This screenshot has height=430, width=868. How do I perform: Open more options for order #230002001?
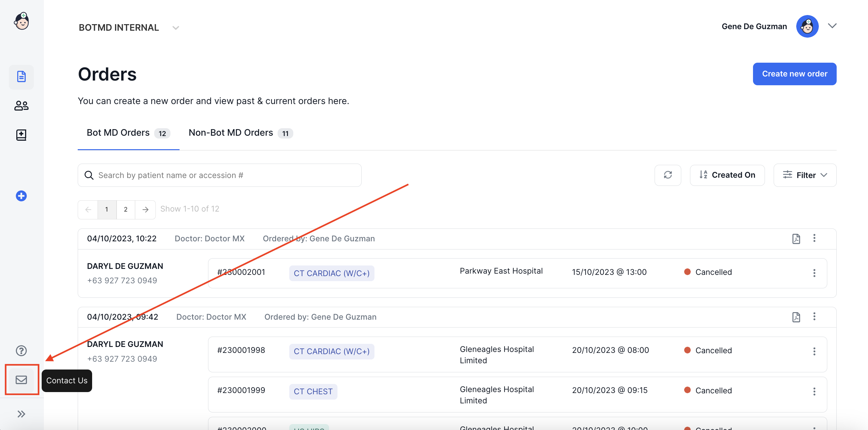(x=814, y=273)
